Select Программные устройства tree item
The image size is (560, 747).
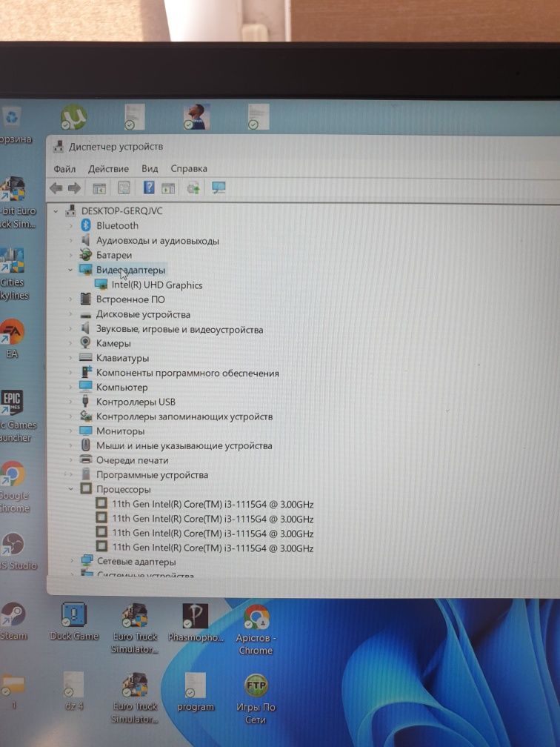153,475
